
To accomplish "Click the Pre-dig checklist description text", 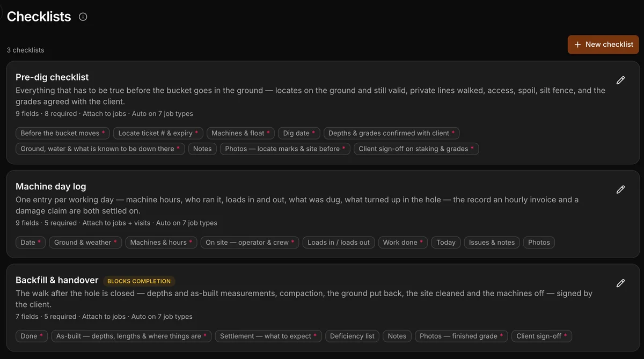I will coord(311,96).
